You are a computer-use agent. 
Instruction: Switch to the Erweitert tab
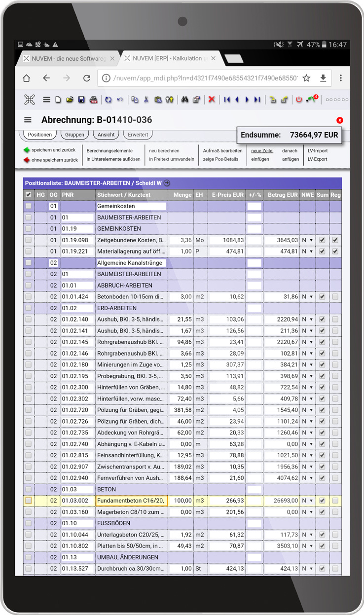pyautogui.click(x=138, y=135)
